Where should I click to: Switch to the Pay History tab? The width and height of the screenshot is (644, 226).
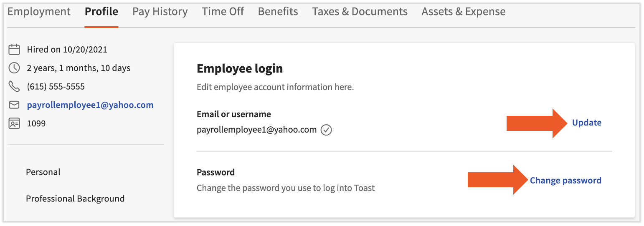coord(160,12)
